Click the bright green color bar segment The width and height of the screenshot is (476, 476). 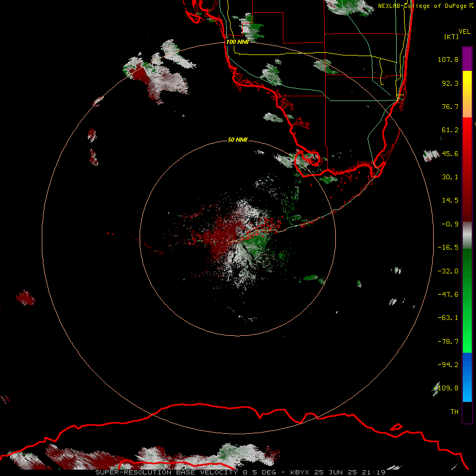[x=467, y=328]
